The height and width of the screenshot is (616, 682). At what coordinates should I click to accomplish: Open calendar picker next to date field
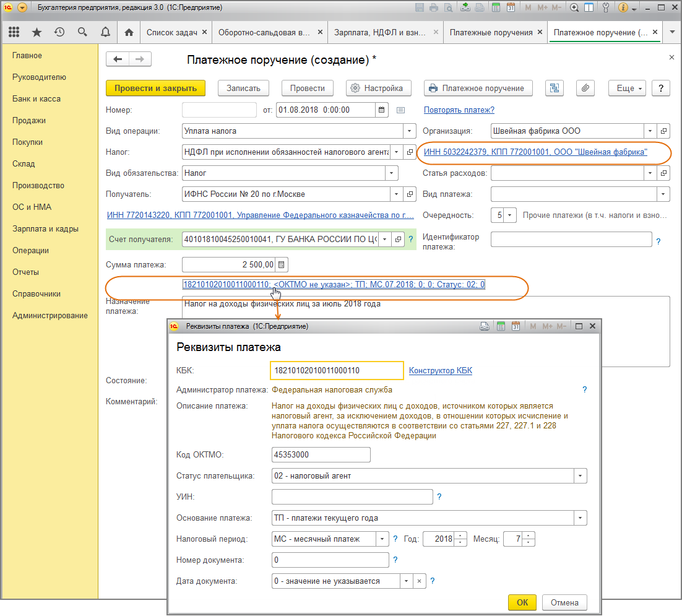(382, 110)
